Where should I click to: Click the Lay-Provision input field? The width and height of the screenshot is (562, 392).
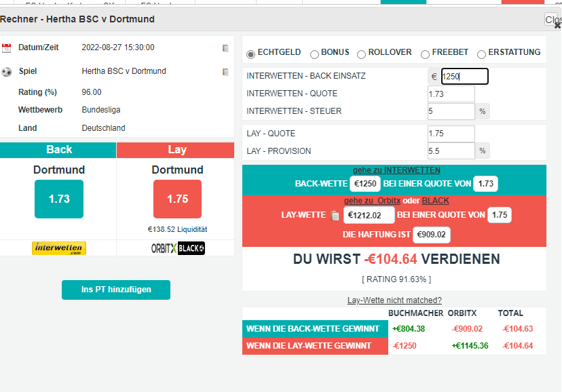click(451, 151)
